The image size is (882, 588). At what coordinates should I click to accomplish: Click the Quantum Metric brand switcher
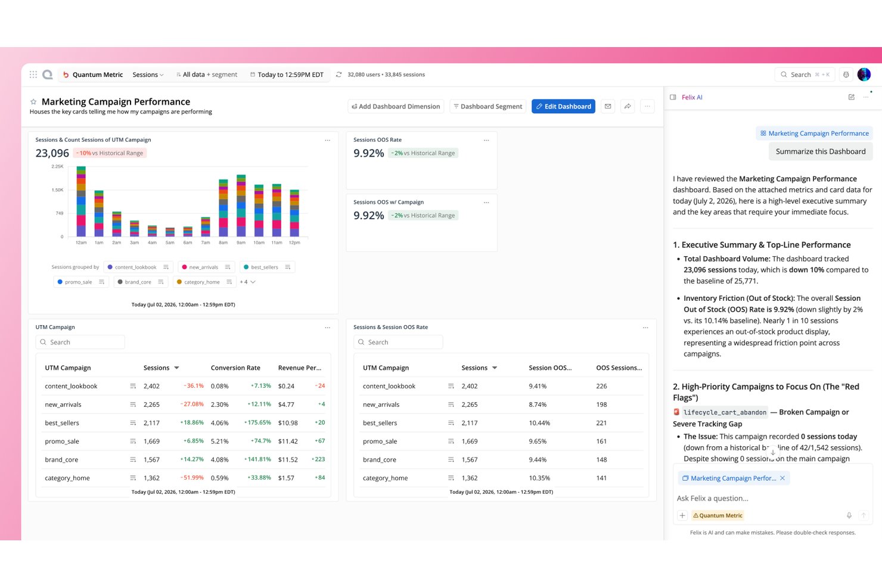93,74
